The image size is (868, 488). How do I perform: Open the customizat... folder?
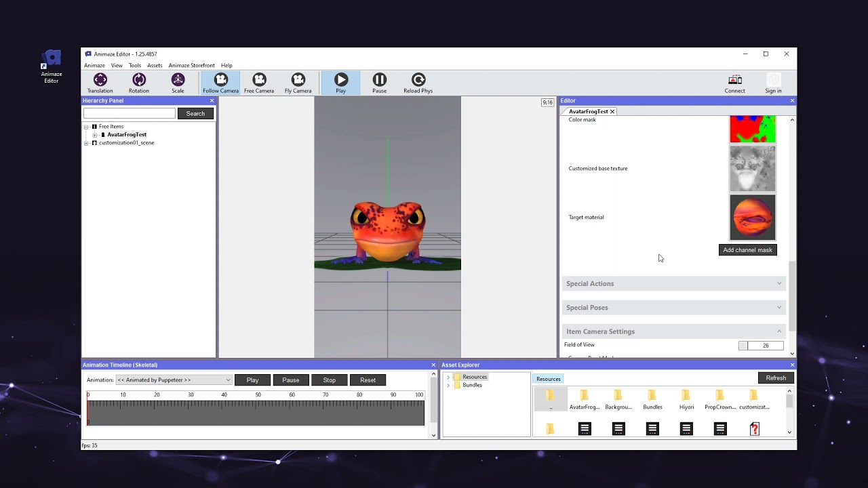754,400
